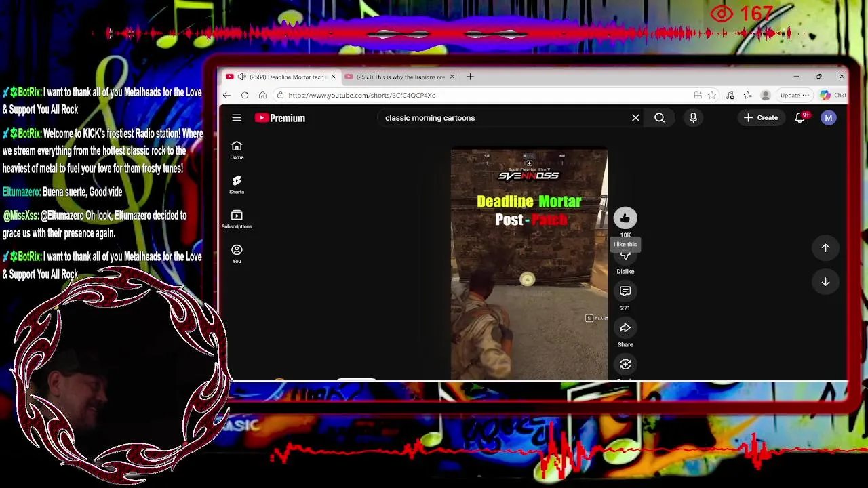The height and width of the screenshot is (488, 868).
Task: Open browser split screen icon
Action: pos(698,96)
